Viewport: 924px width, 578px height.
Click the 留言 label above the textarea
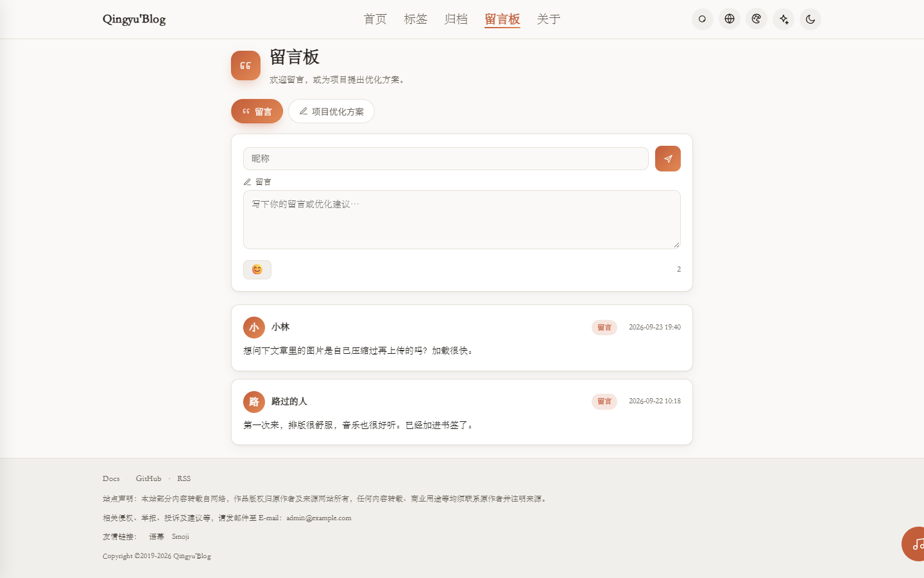pyautogui.click(x=263, y=182)
